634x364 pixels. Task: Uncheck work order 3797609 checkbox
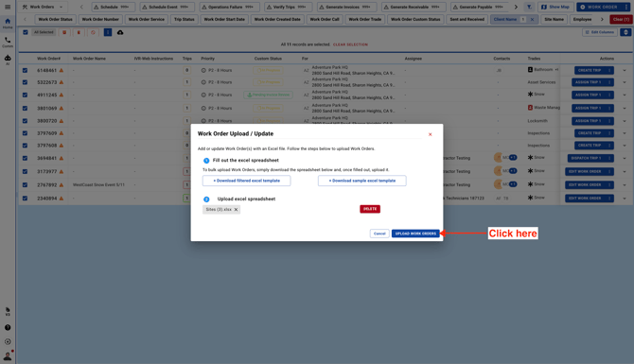click(25, 133)
